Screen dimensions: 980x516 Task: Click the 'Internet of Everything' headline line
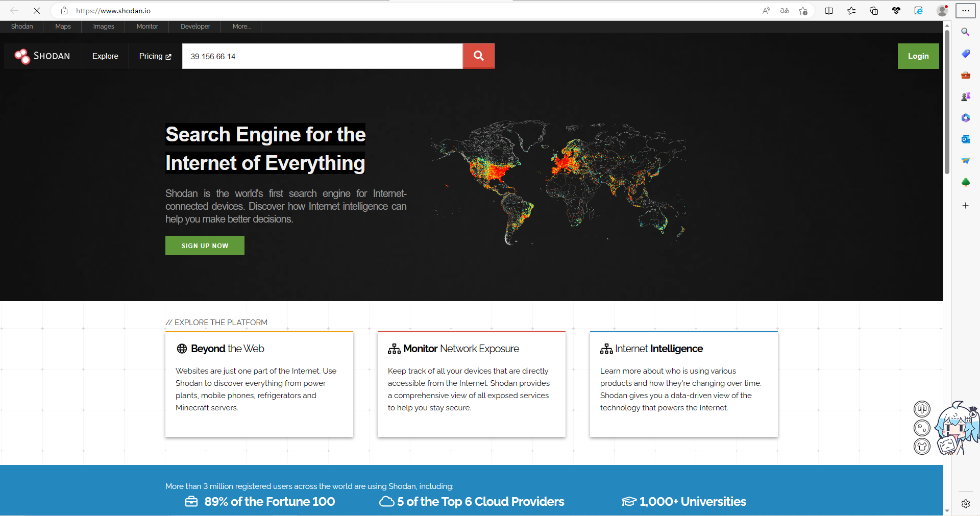pos(265,163)
